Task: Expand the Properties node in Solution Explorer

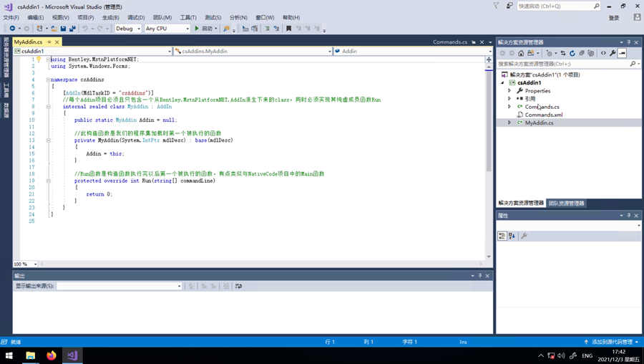Action: [509, 90]
